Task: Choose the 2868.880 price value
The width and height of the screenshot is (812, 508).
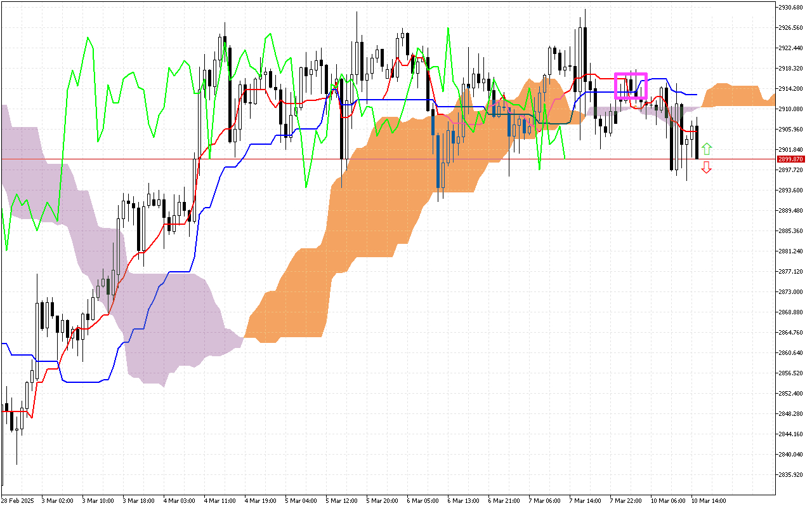Action: click(x=791, y=312)
